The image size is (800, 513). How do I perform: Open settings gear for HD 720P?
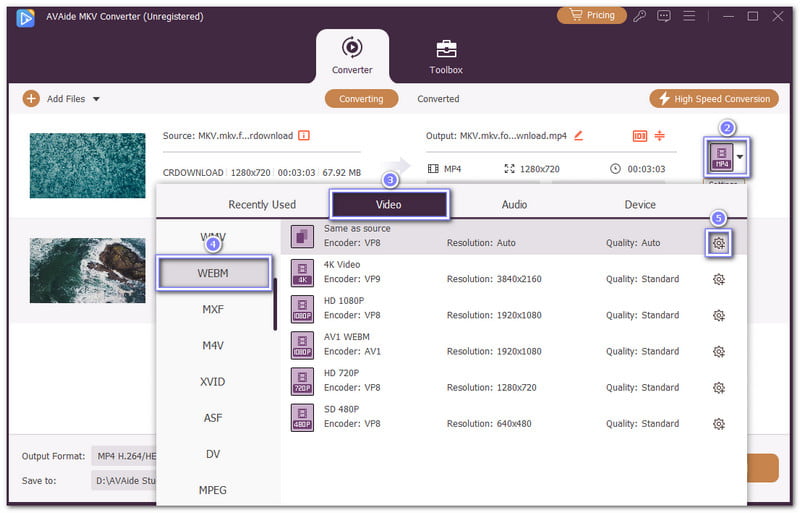point(718,388)
